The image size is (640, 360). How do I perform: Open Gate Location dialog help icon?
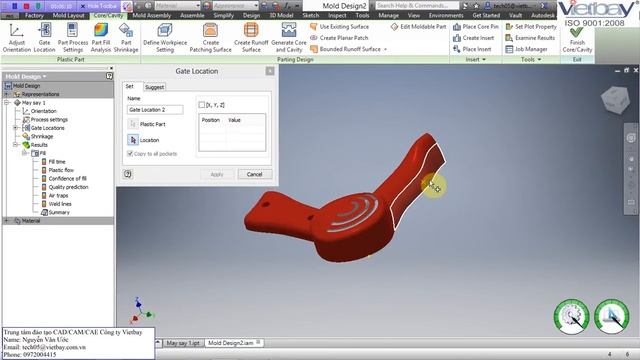coord(128,174)
